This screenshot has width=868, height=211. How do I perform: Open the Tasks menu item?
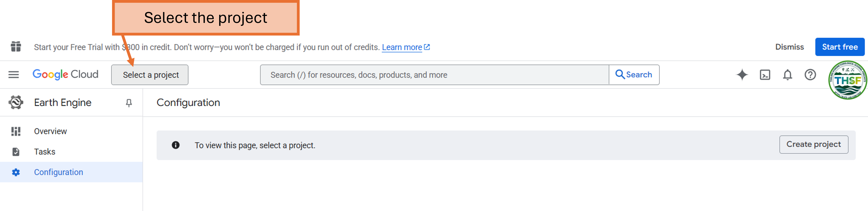pyautogui.click(x=44, y=152)
